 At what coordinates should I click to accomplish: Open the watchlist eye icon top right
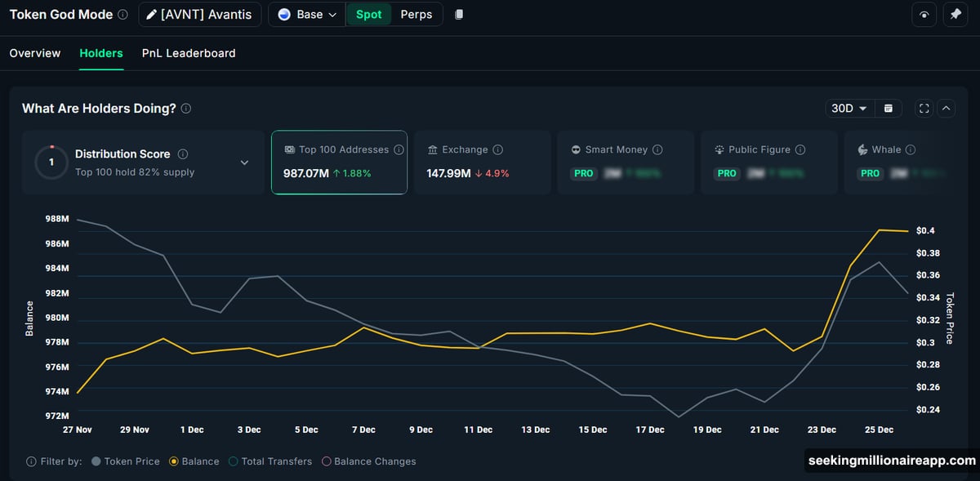point(924,14)
